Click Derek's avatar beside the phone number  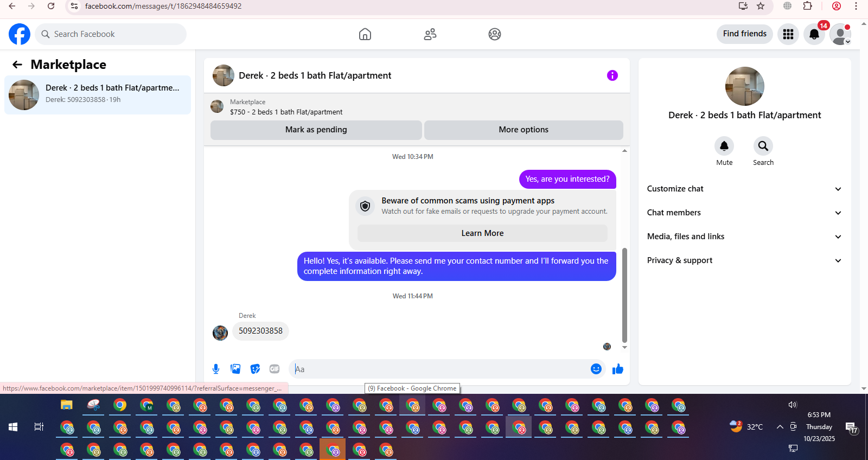point(220,333)
